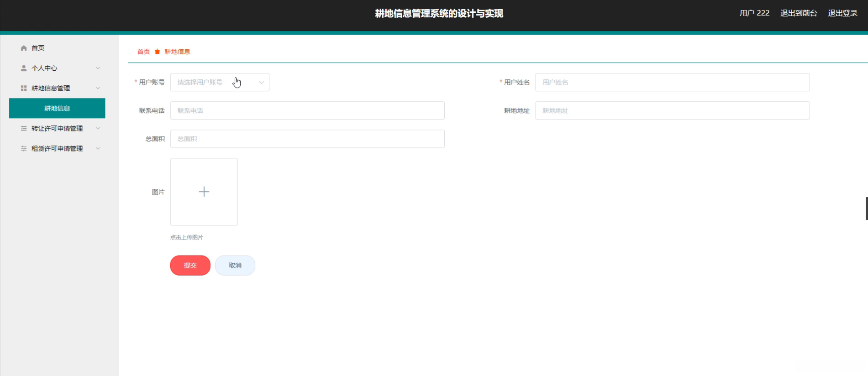Viewport: 868px width, 376px height.
Task: Click the 取消 button
Action: (x=235, y=266)
